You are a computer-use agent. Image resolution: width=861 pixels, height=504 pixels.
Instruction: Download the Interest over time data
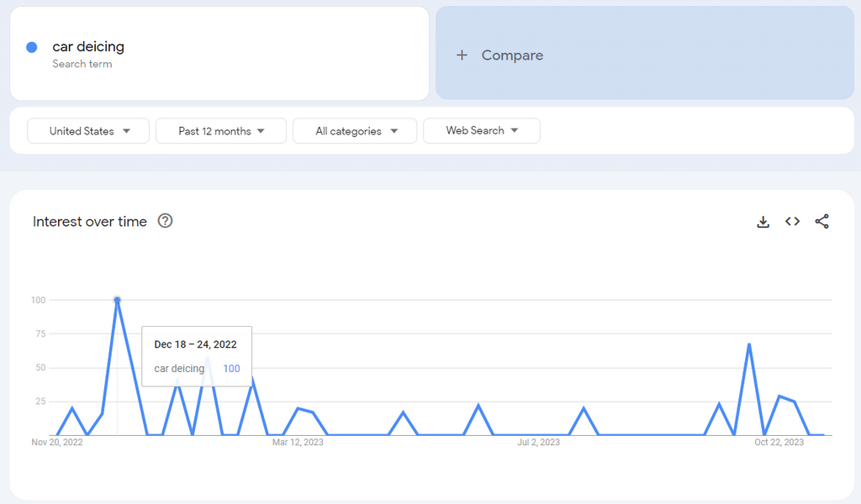(x=763, y=222)
